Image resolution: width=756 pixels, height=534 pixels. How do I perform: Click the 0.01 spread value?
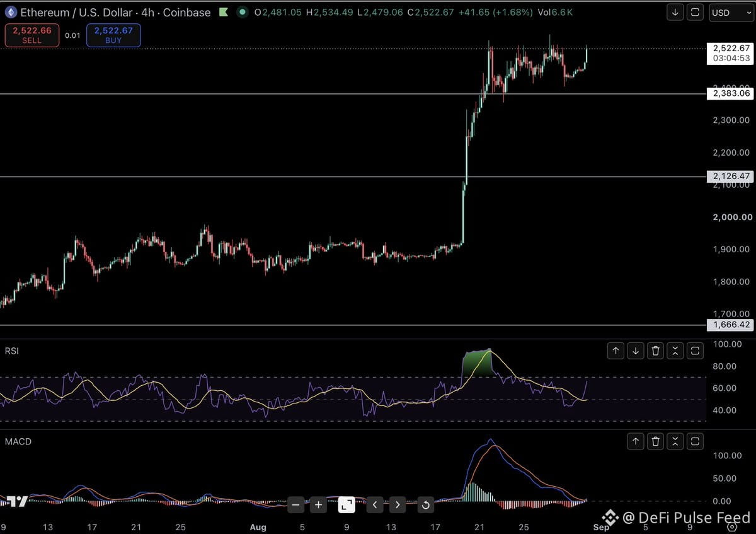72,36
